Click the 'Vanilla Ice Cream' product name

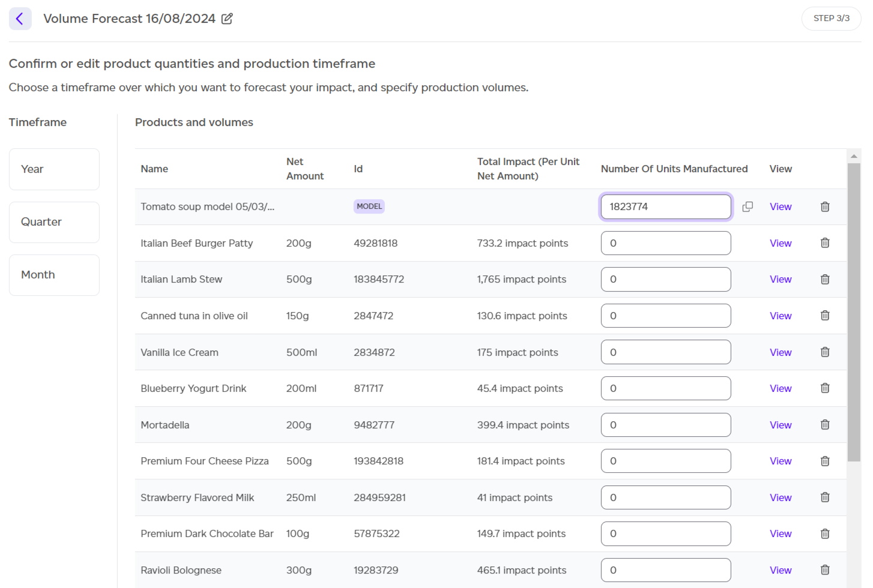[180, 352]
